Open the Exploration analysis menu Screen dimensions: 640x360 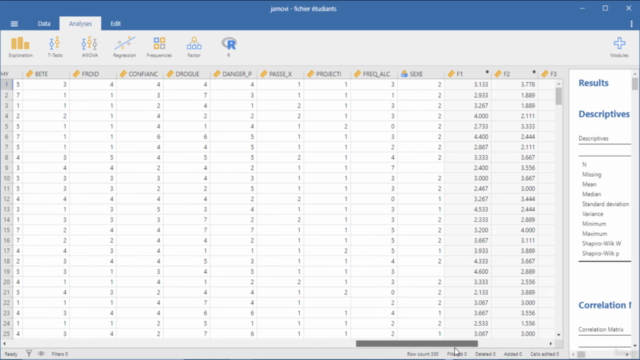click(20, 47)
